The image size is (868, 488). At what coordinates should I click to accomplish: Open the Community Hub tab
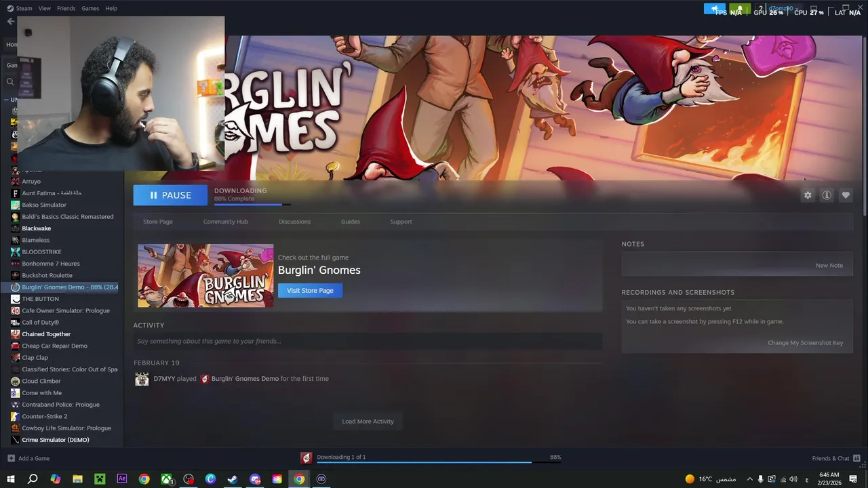point(225,222)
